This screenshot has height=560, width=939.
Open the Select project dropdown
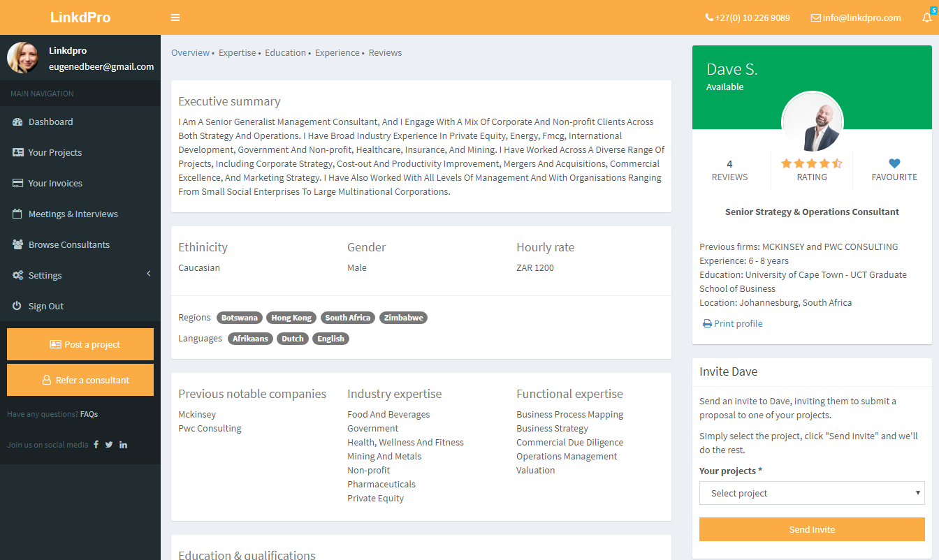click(x=812, y=493)
